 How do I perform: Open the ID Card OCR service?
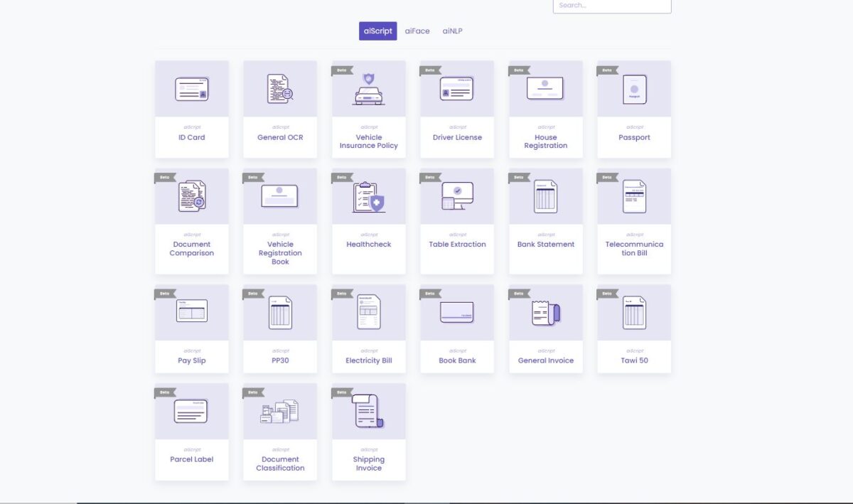pos(191,87)
